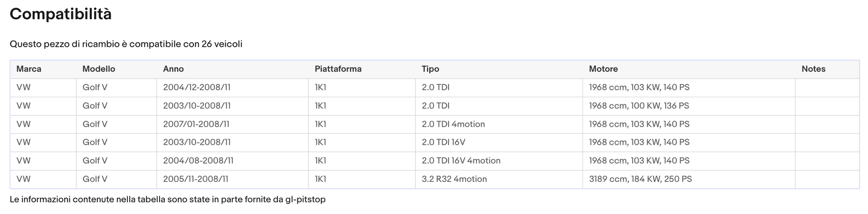Click the compatible with 26 veicoli text
Viewport: 868px width, 214px height.
click(x=126, y=44)
